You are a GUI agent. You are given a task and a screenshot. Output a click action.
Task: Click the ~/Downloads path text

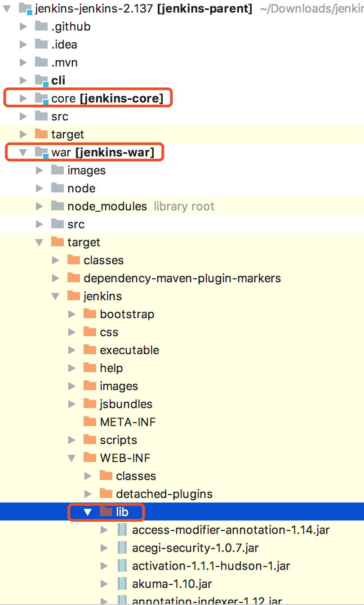[x=312, y=9]
